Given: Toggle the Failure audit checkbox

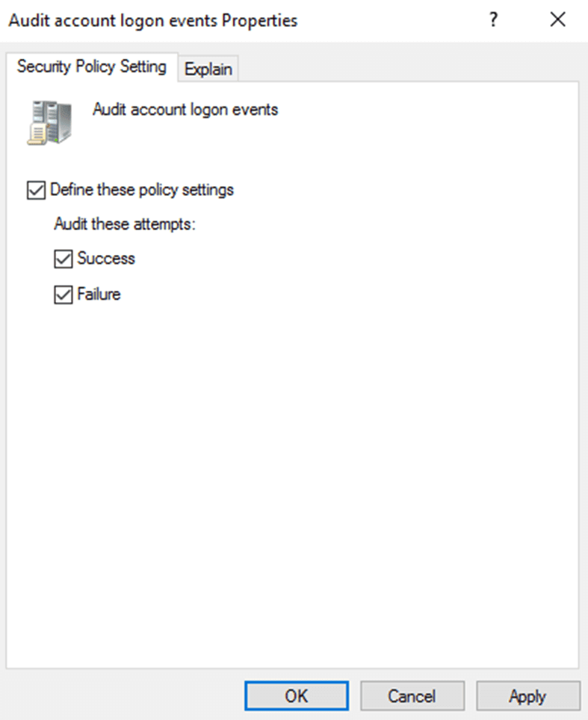Looking at the screenshot, I should click(64, 295).
